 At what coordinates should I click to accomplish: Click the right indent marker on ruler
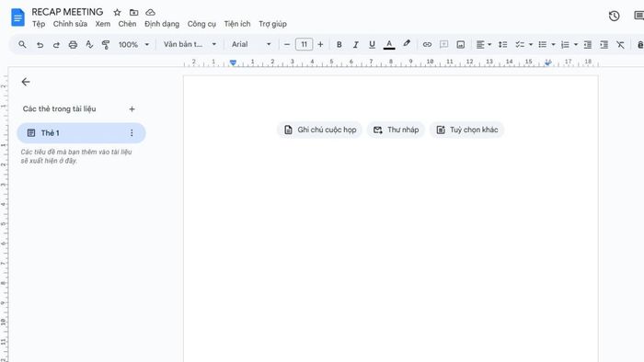click(x=547, y=62)
